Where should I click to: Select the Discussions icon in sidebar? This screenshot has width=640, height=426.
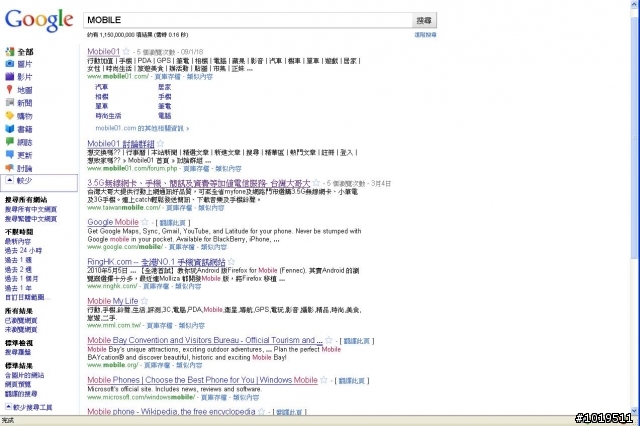(x=9, y=168)
